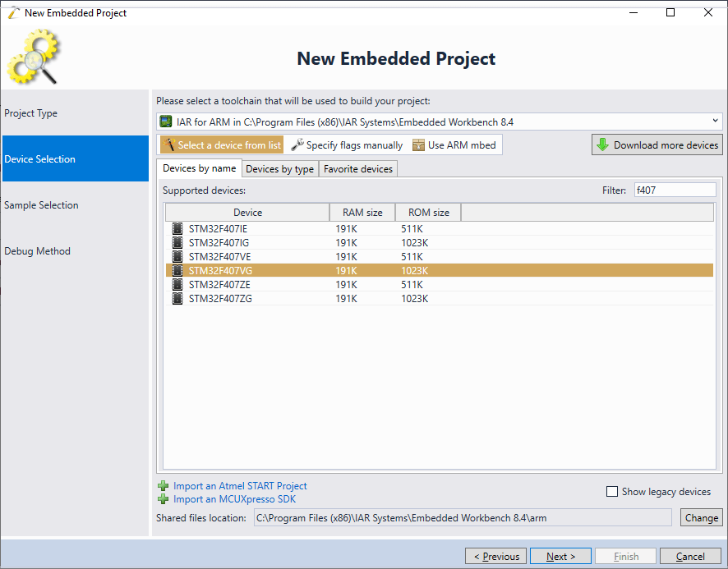728x569 pixels.
Task: Click the Next button
Action: click(x=560, y=556)
